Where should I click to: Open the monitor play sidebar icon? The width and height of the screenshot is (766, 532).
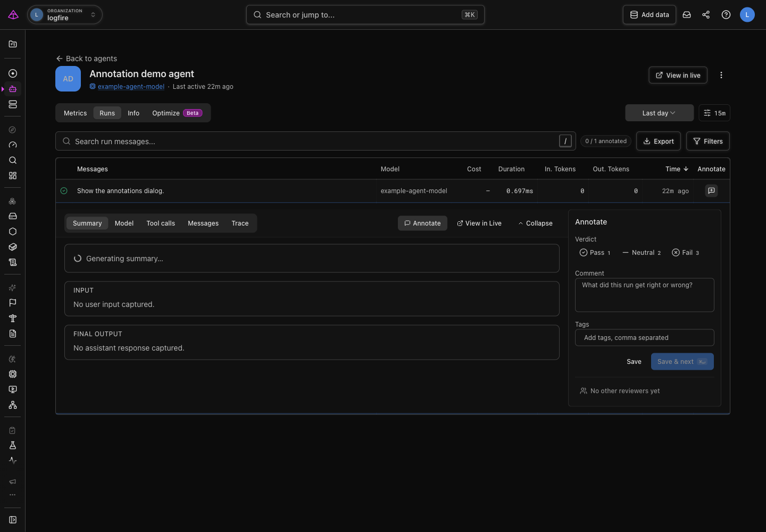point(13,389)
